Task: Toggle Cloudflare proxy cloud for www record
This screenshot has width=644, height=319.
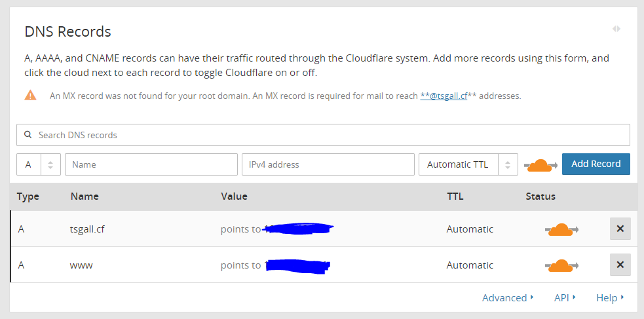Action: (x=561, y=266)
